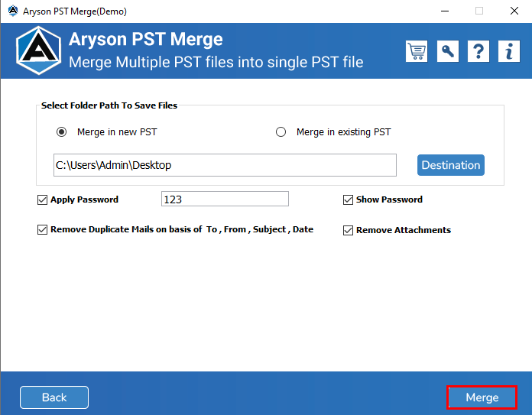Toggle Remove Duplicate Mails checkbox
532x415 pixels.
[x=42, y=230]
